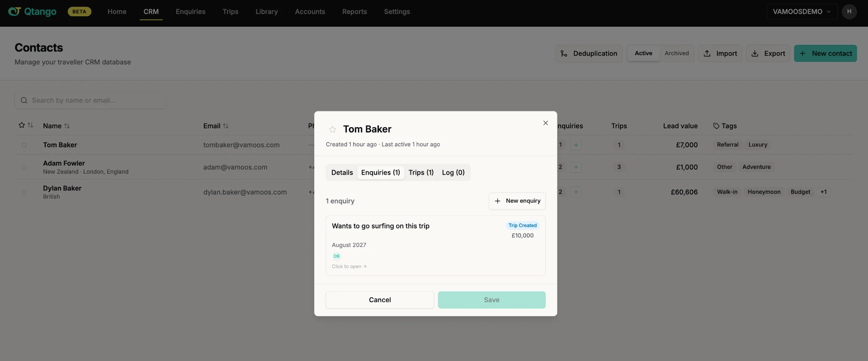Viewport: 868px width, 361px height.
Task: Add enquiry plus button on Dylan Baker row
Action: (x=576, y=192)
